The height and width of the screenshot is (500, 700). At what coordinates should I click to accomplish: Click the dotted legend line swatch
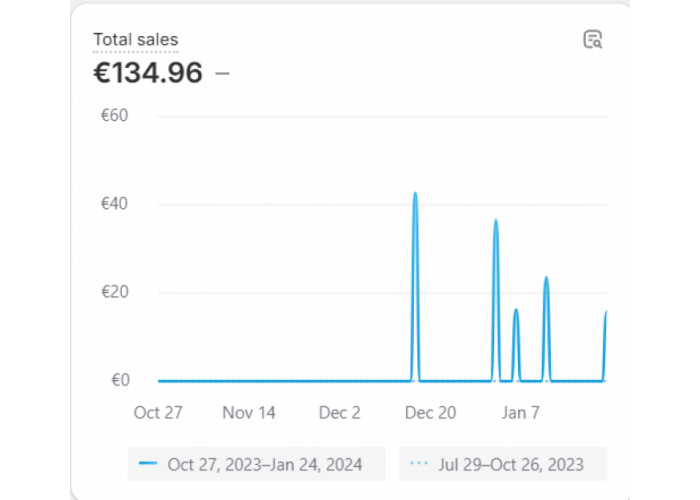[419, 463]
